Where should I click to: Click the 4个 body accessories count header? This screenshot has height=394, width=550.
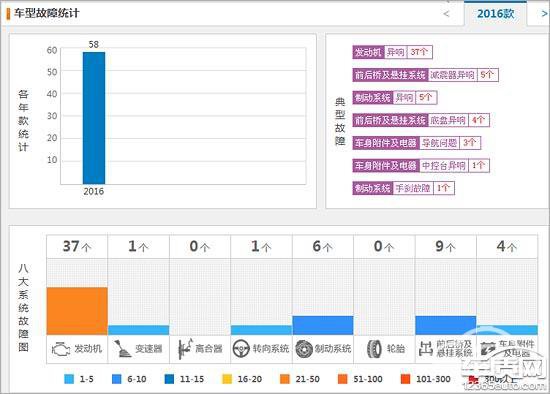click(507, 247)
